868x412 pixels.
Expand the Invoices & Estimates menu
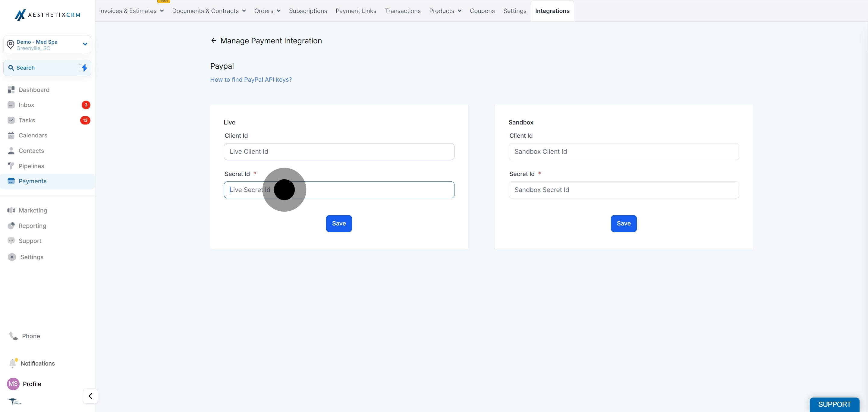(x=131, y=11)
